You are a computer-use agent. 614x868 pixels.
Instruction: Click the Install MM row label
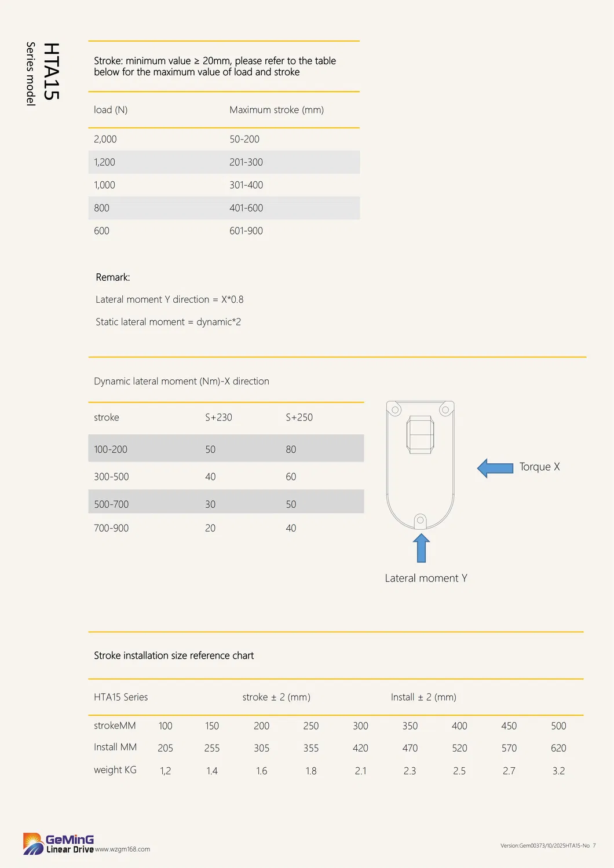[115, 748]
